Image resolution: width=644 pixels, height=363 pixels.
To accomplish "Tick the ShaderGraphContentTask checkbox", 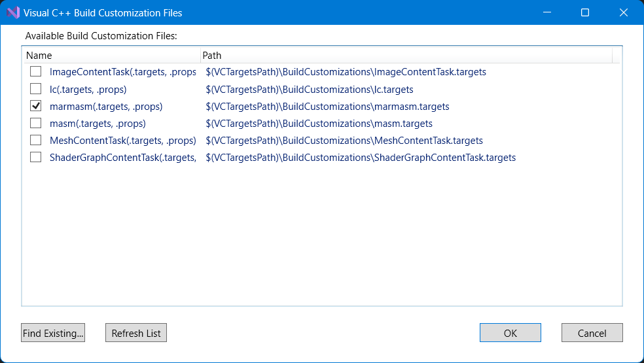I will (x=36, y=157).
